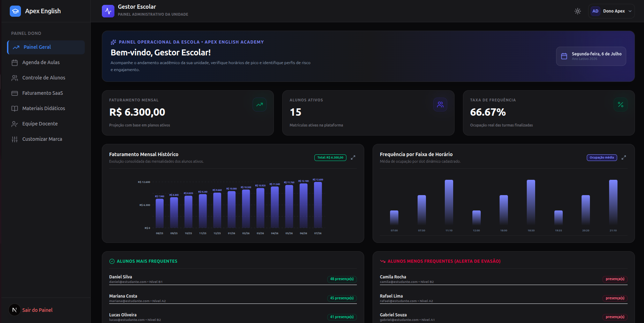
Task: Click the 48 presença(s) badge
Action: (342, 279)
